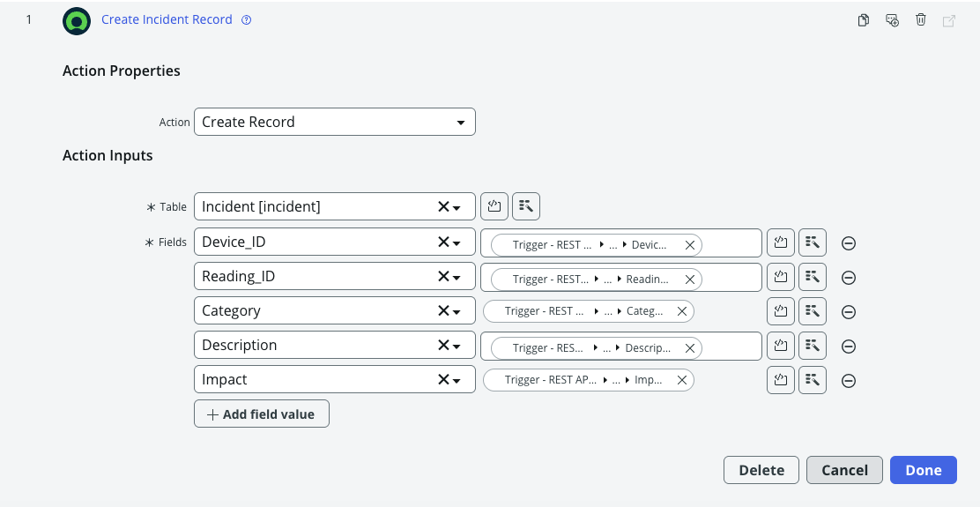980x507 pixels.
Task: Expand the Table dropdown arrow
Action: [457, 208]
